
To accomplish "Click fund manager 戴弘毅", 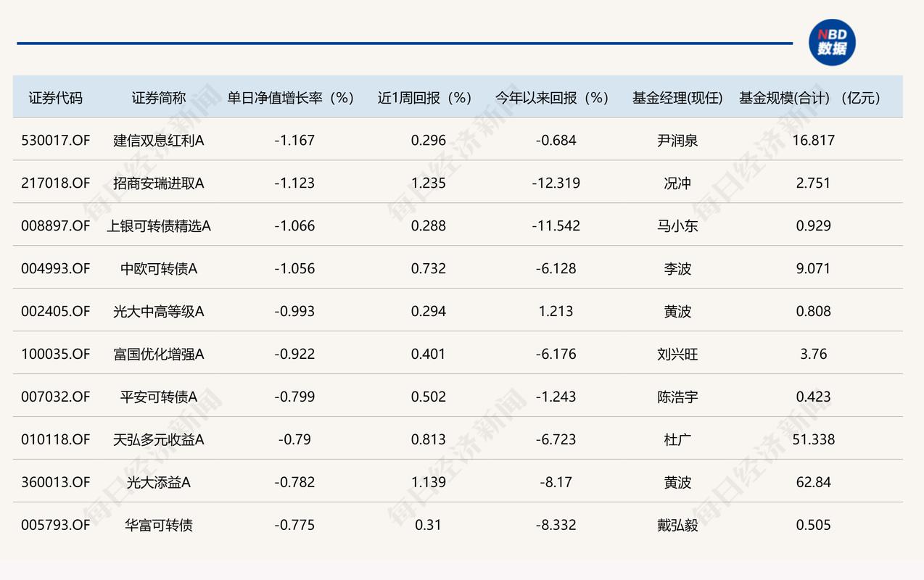I will point(676,524).
